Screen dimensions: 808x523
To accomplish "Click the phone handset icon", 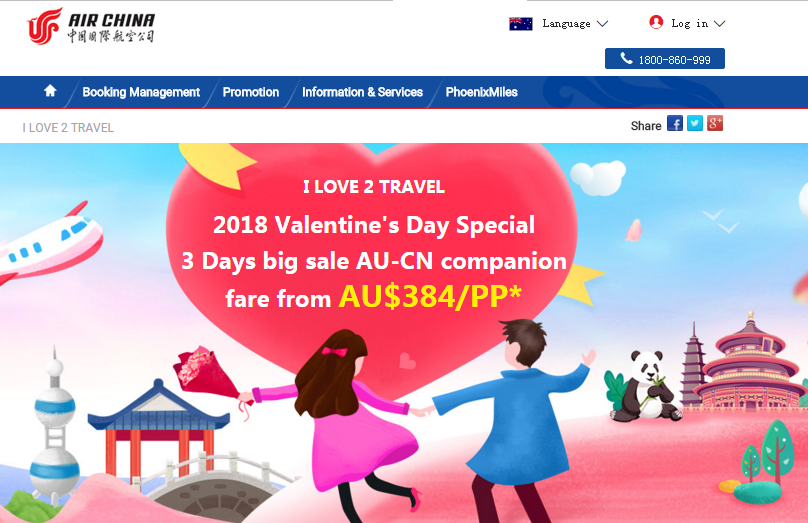I will point(626,58).
